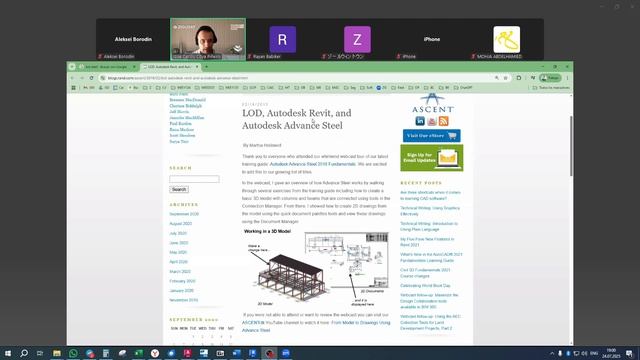
Task: Open Excel from the taskbar
Action: (138, 353)
